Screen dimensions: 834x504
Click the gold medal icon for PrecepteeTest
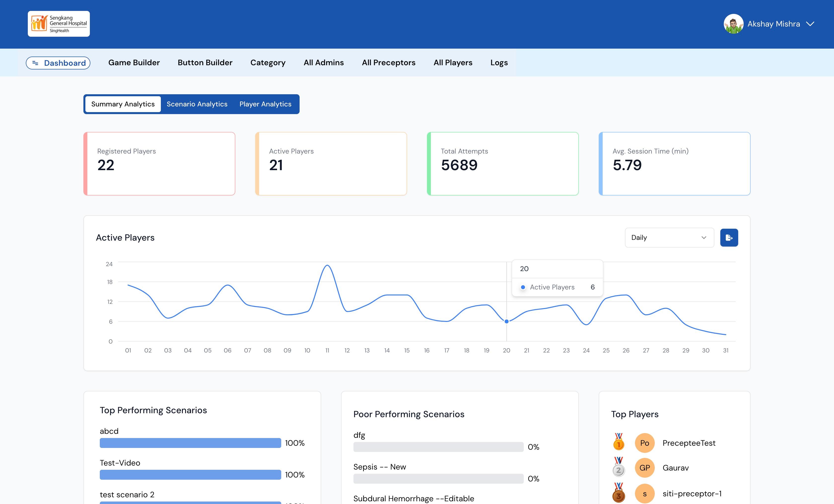[x=618, y=442]
